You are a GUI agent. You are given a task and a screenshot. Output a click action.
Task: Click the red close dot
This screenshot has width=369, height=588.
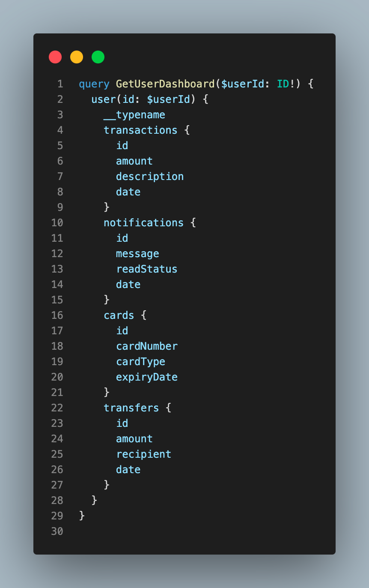[55, 57]
